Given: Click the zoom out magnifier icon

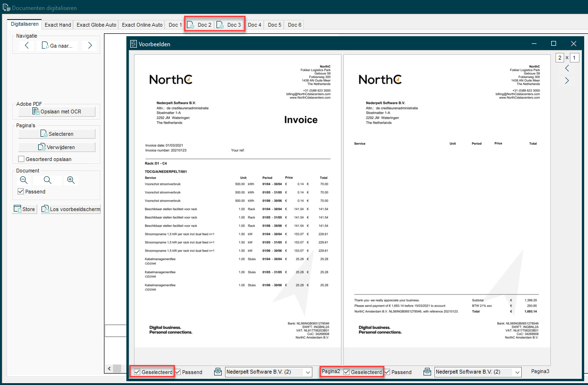Looking at the screenshot, I should coord(23,180).
